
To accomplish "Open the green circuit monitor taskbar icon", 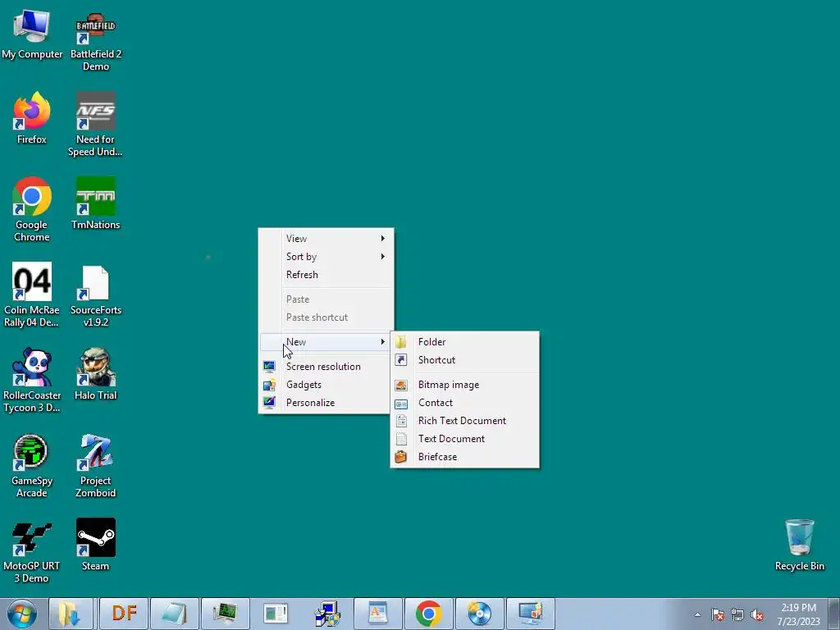I will 226,614.
